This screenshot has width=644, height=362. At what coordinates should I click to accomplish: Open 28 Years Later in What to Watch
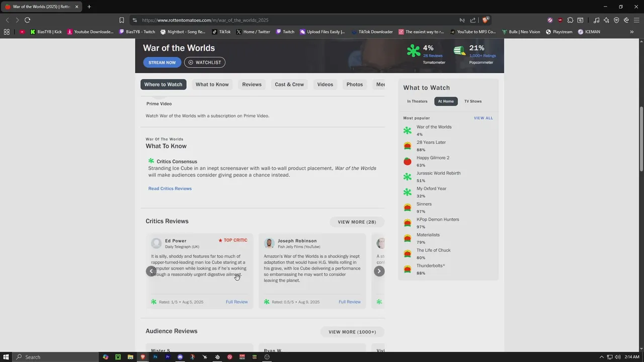[x=431, y=142]
